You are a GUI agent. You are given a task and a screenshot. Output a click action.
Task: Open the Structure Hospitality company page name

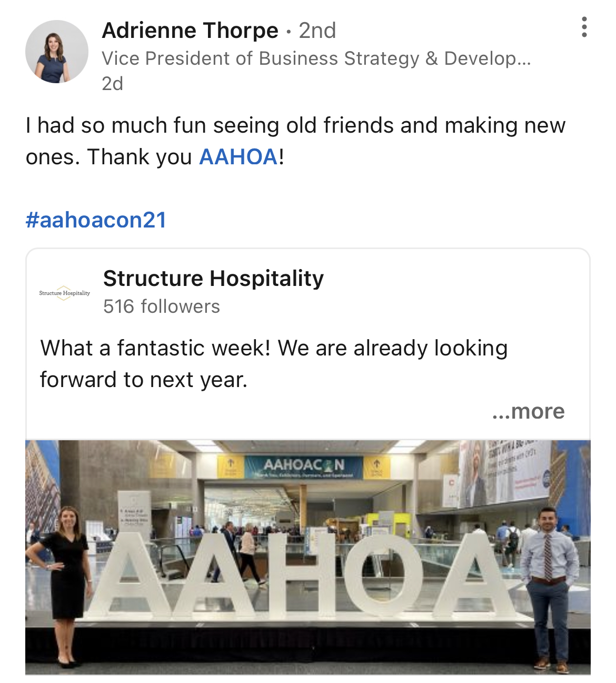pos(213,279)
